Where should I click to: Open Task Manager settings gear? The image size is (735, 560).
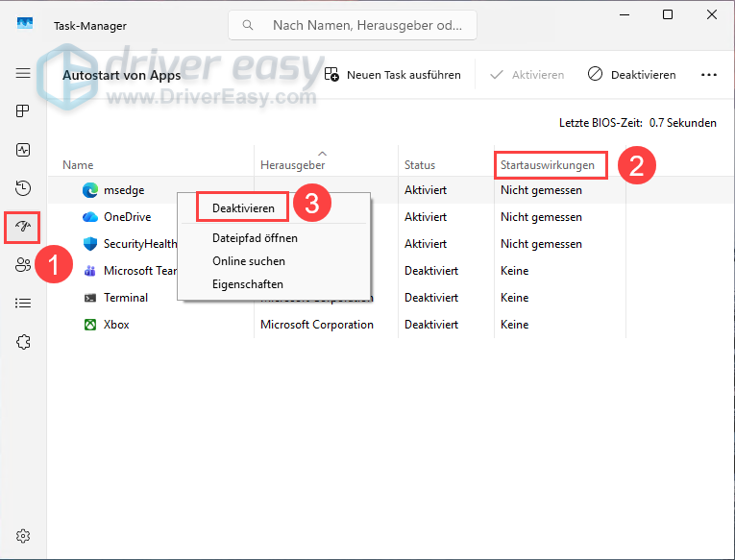23,536
